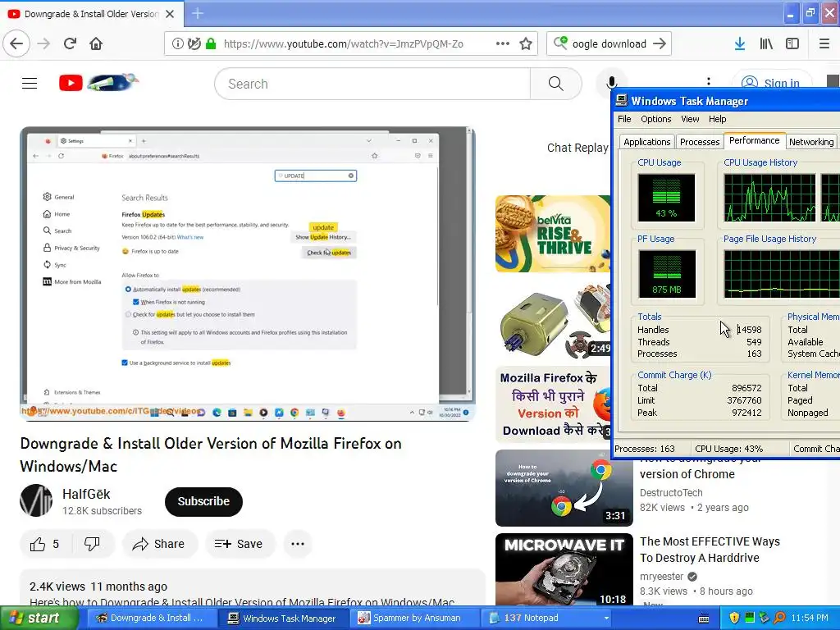Open the on-screen keyboard tray icon
Image resolution: width=840 pixels, height=630 pixels.
coord(704,619)
